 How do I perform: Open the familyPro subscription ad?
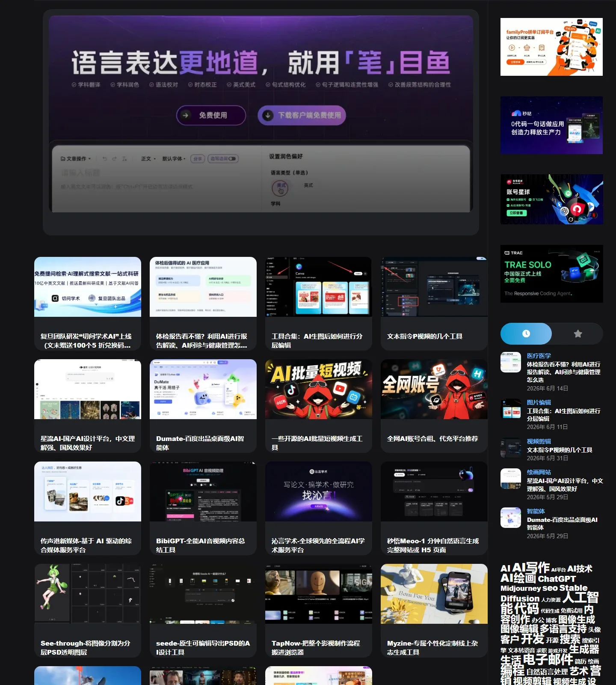point(551,47)
